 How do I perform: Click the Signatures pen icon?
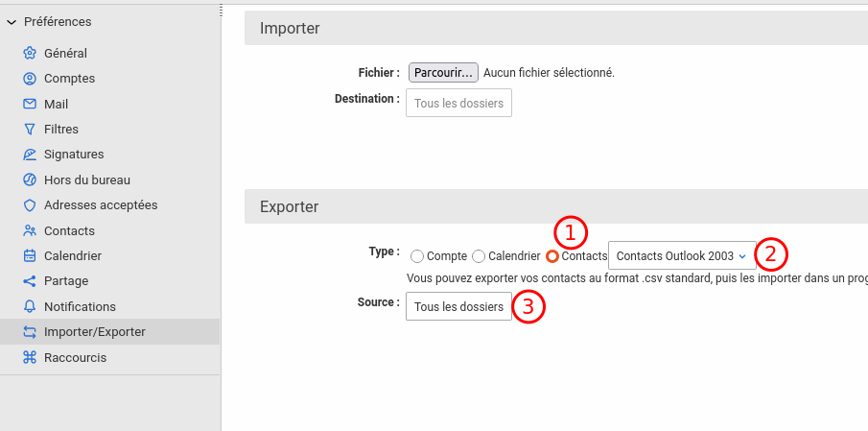(30, 155)
